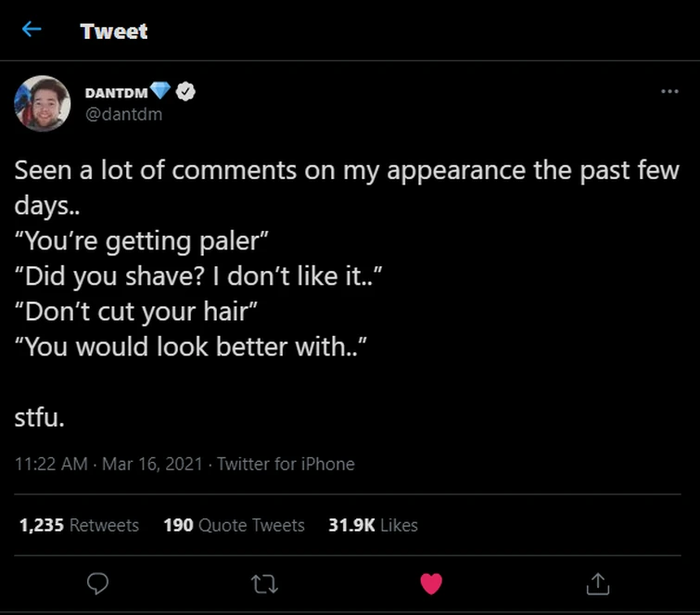Viewport: 700px width, 615px height.
Task: Open the share tweet icon
Action: (x=598, y=583)
